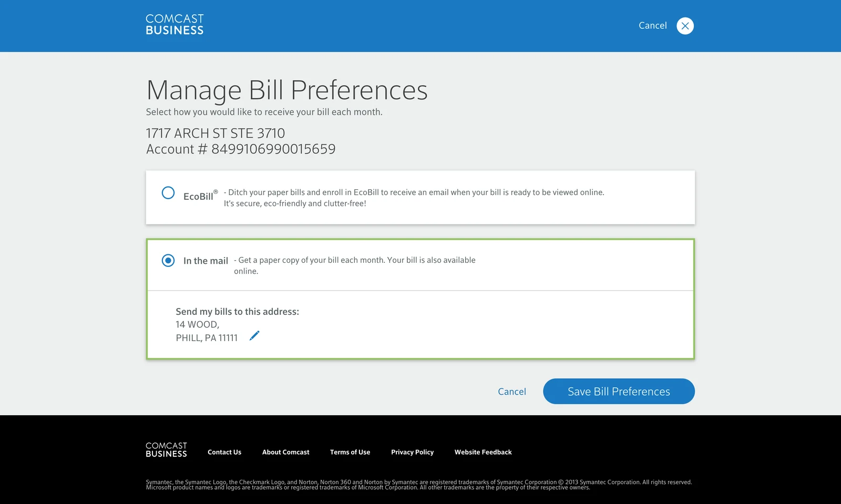Click the Send my bills to this address label

pos(237,312)
